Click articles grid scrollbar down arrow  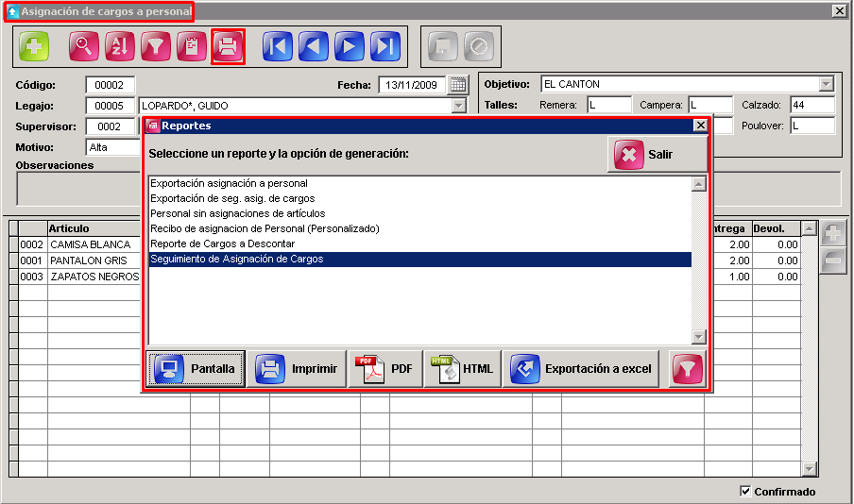(x=810, y=469)
